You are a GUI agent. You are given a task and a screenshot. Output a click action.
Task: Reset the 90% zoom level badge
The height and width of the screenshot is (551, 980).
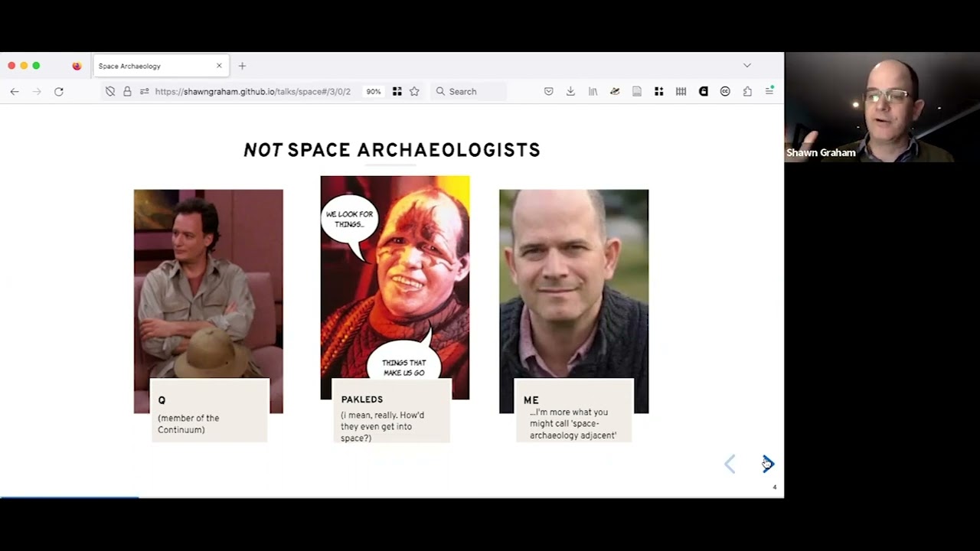point(373,91)
